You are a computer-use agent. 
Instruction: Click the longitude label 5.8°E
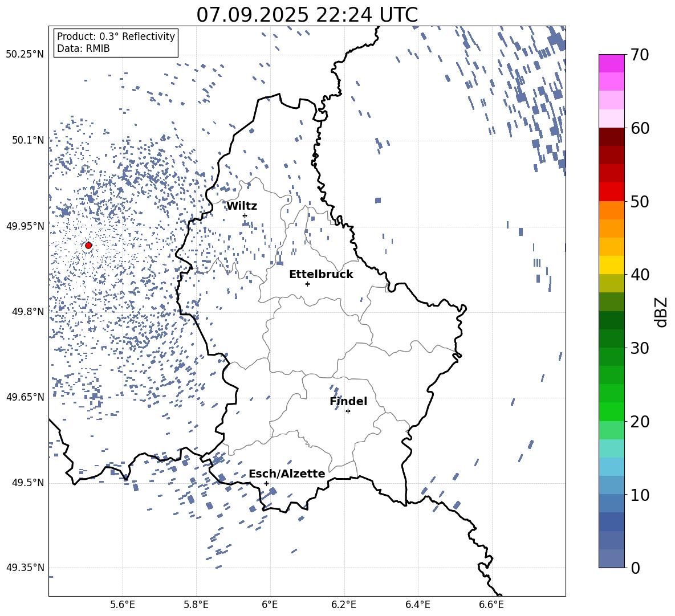(x=196, y=605)
